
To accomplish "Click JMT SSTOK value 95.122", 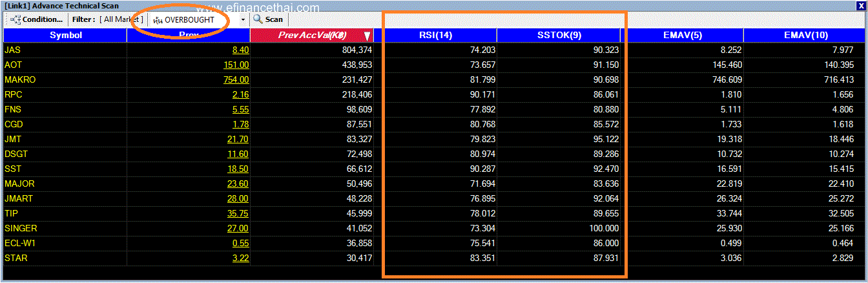I will (605, 139).
